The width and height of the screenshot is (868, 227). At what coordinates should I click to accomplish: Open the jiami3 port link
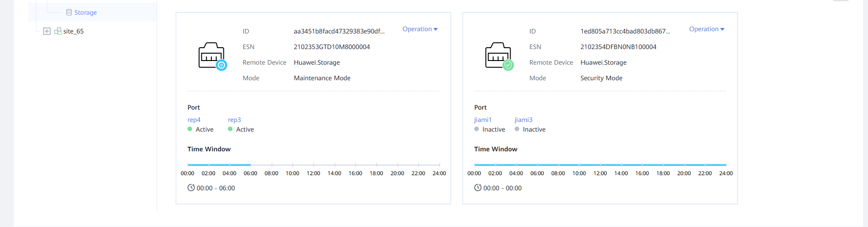523,120
